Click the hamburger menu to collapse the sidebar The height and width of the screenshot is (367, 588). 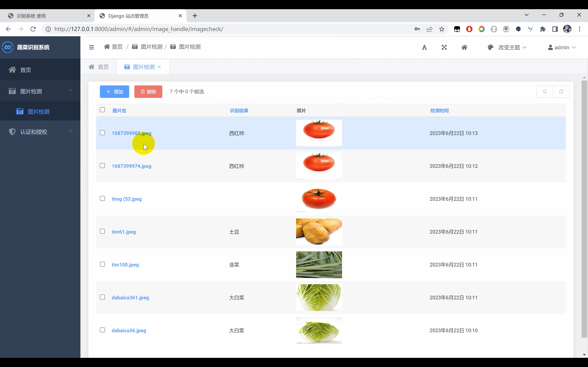tap(91, 47)
